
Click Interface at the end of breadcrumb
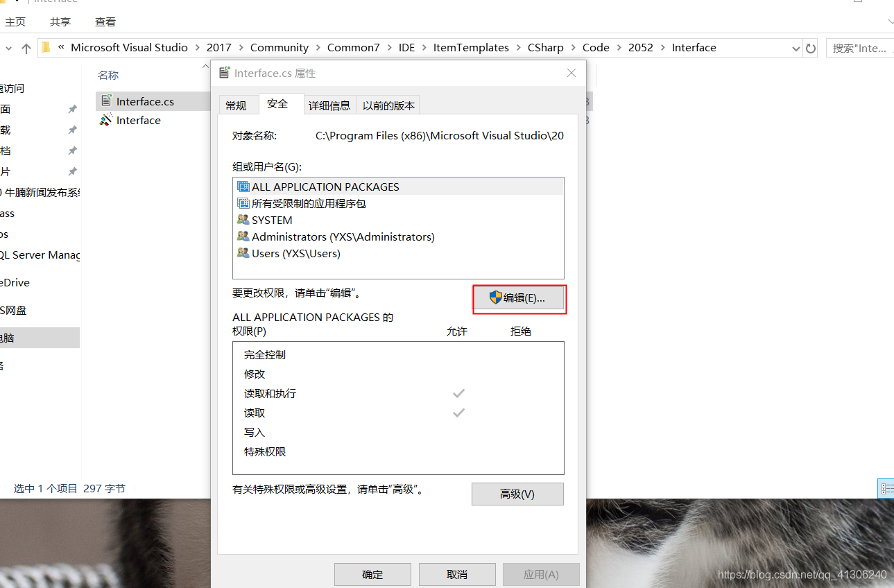(x=694, y=48)
